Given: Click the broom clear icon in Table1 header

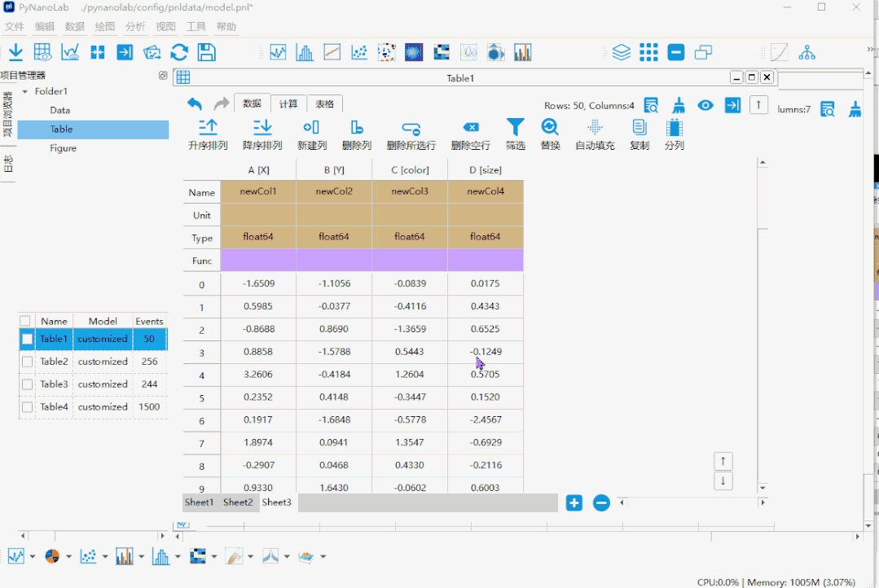Looking at the screenshot, I should pyautogui.click(x=679, y=105).
